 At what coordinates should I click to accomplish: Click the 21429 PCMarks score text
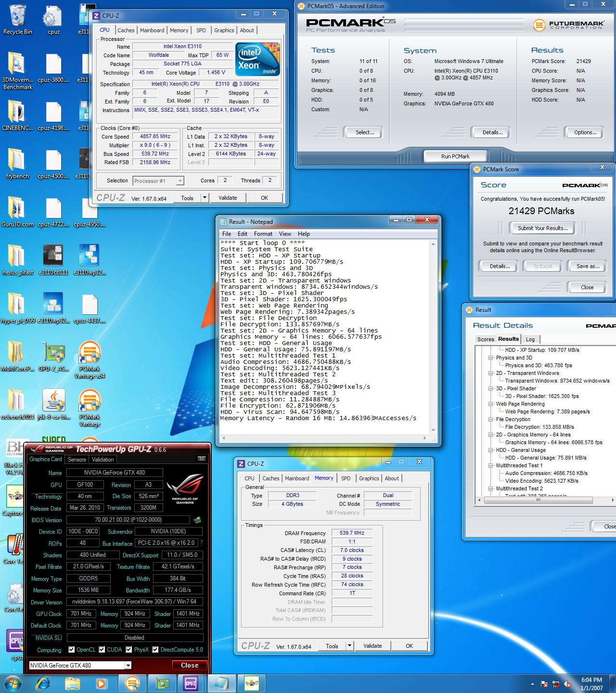coord(541,211)
